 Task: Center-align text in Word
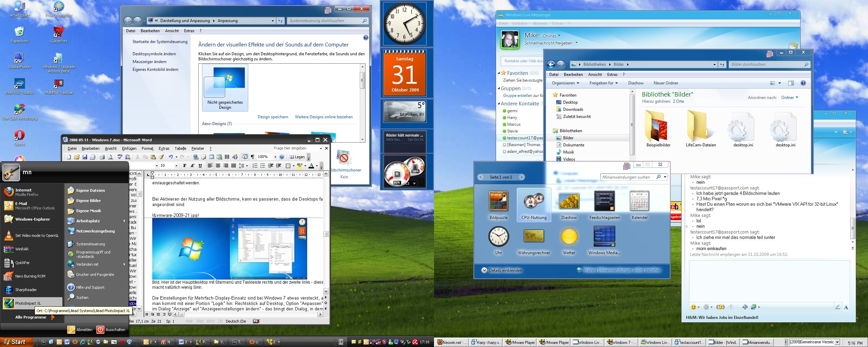click(218, 165)
